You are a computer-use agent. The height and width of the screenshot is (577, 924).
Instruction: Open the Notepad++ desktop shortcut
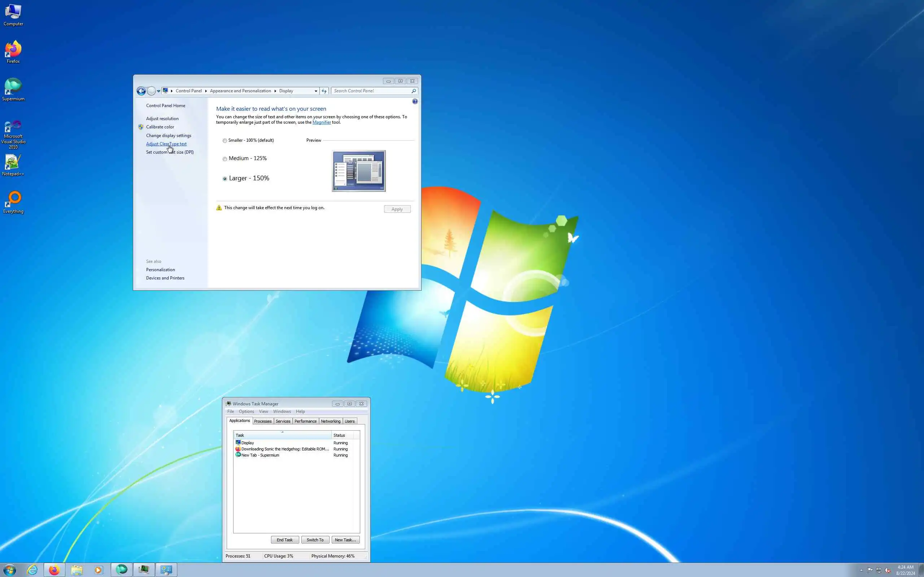pyautogui.click(x=13, y=165)
